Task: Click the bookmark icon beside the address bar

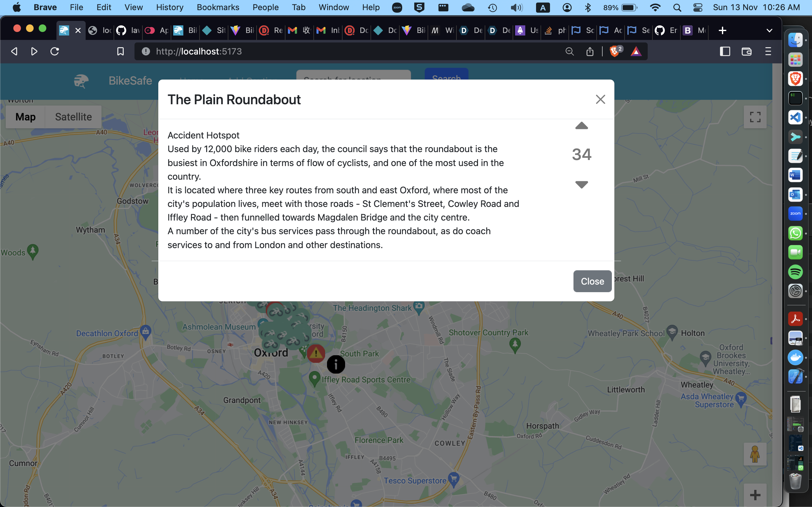Action: 121,51
